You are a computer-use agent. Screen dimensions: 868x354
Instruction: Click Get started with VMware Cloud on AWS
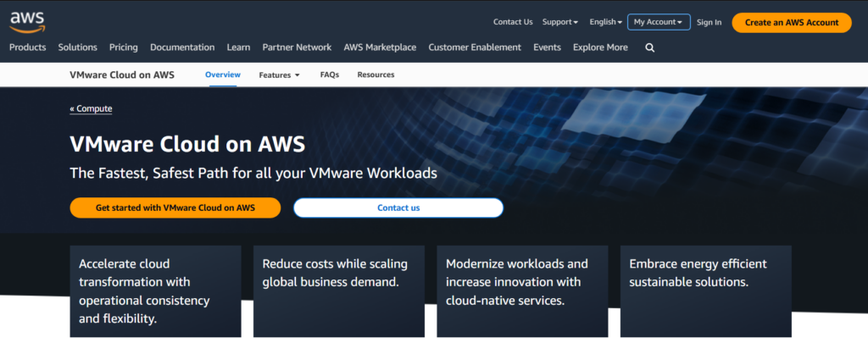pos(175,207)
